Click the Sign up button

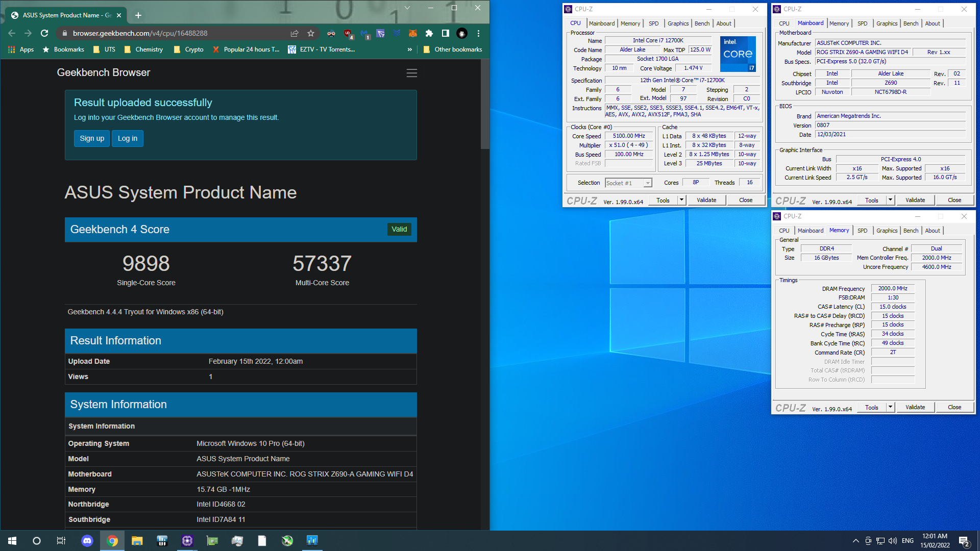coord(92,138)
